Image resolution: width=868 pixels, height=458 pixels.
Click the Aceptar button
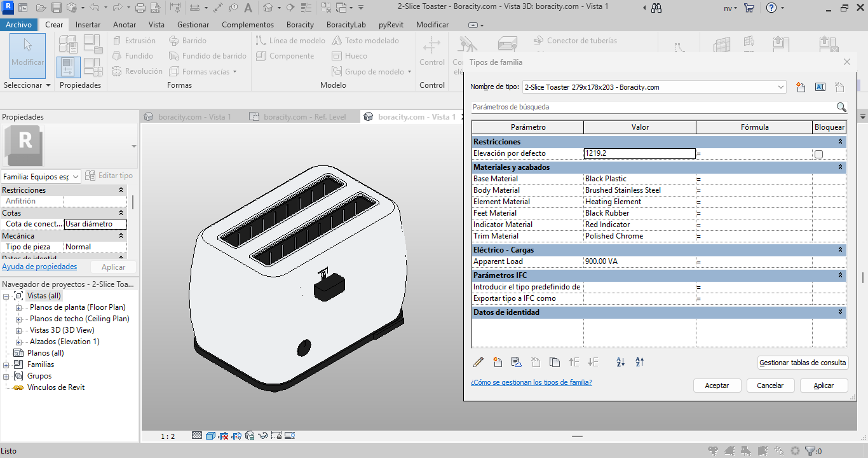click(717, 385)
